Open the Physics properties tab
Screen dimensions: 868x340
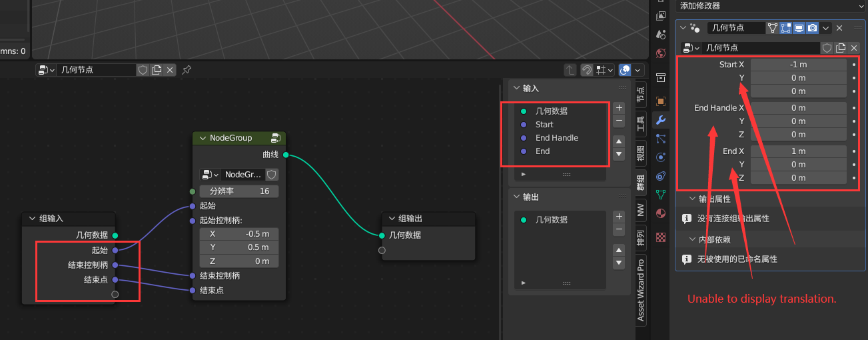pos(661,157)
